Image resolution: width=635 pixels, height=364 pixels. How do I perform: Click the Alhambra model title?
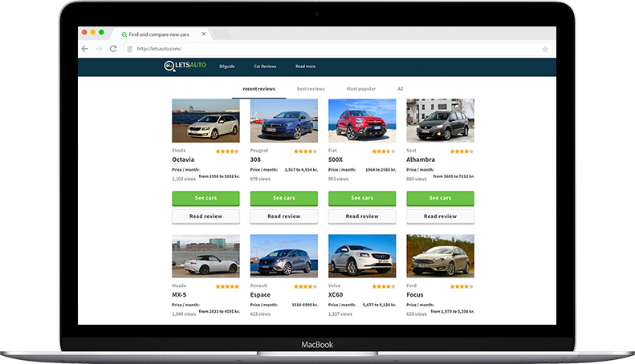click(x=421, y=160)
